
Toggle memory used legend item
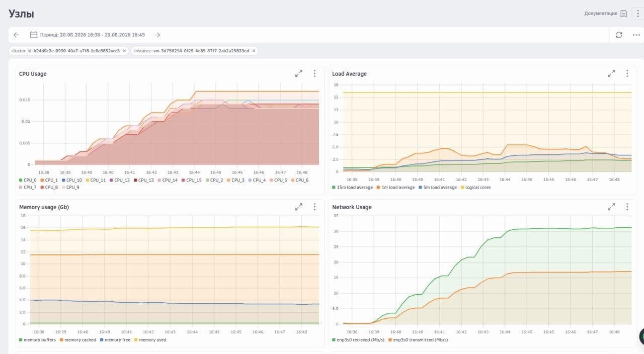tap(150, 339)
